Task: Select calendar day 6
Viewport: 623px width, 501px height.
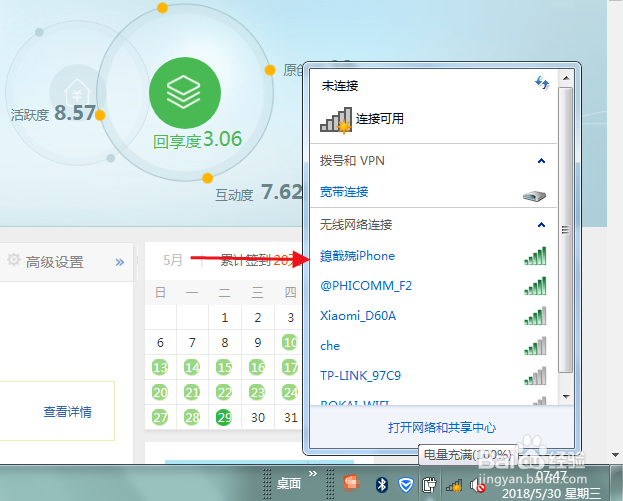Action: (x=160, y=342)
